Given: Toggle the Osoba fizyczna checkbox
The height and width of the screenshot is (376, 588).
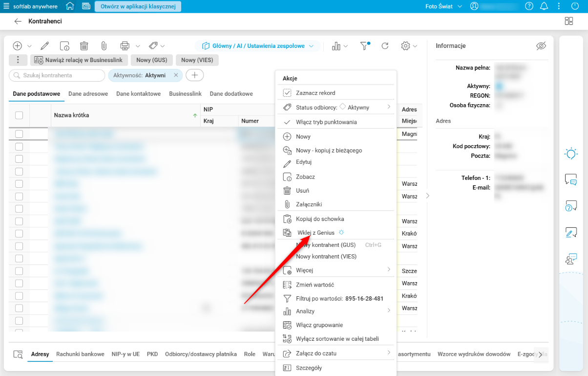Looking at the screenshot, I should click(x=499, y=105).
